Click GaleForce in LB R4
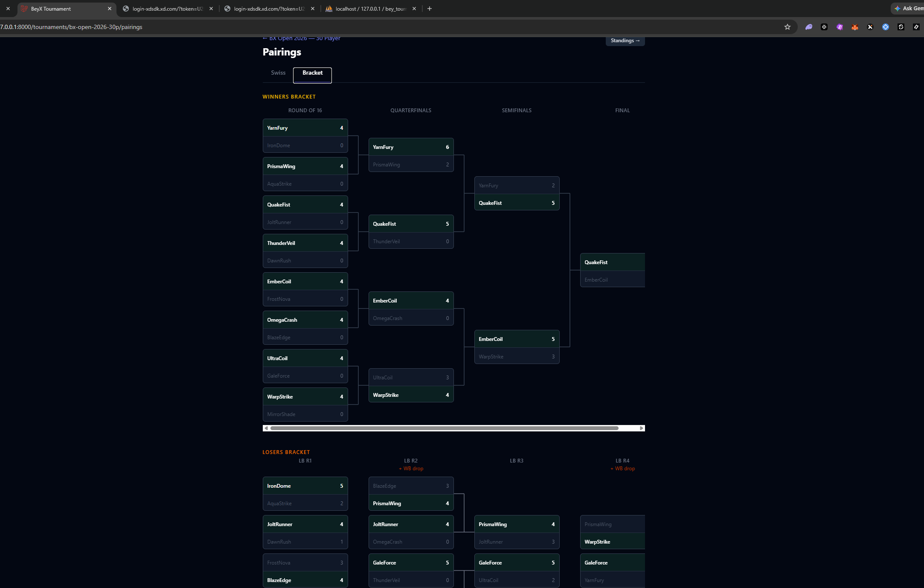This screenshot has width=924, height=588. [x=613, y=562]
